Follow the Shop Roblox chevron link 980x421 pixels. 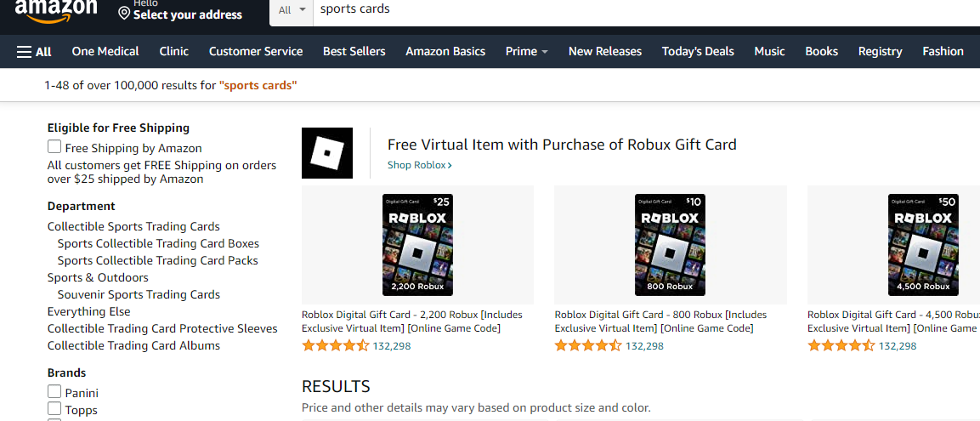click(x=420, y=165)
